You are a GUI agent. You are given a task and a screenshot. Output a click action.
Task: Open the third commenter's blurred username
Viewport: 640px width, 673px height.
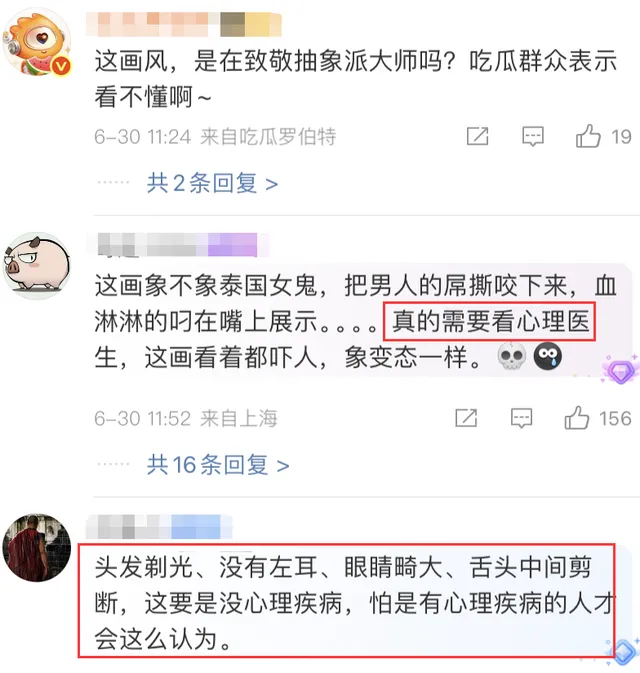point(159,527)
